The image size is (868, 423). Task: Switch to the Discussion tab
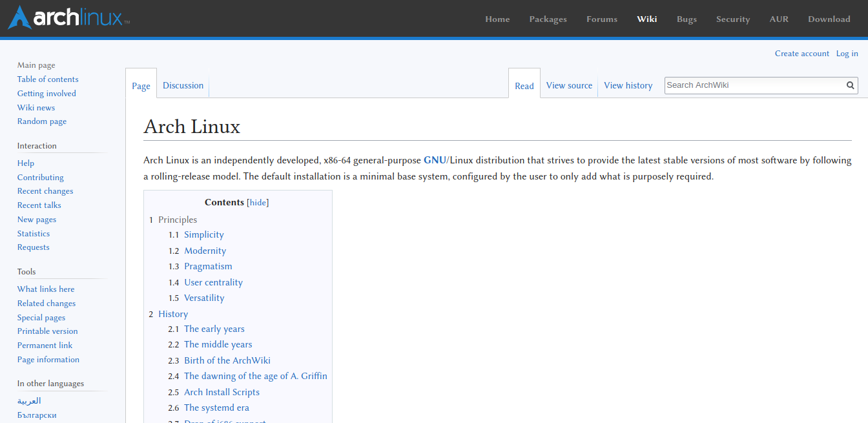click(183, 85)
